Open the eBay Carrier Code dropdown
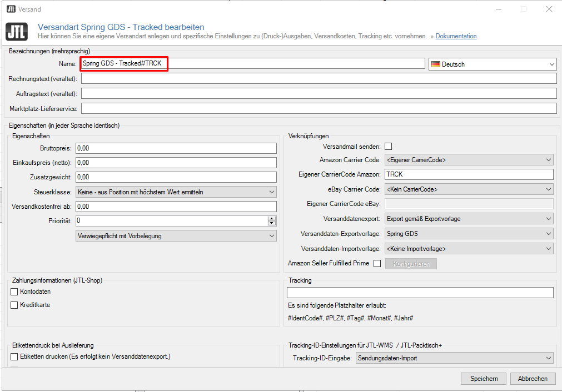This screenshot has width=562, height=392. pos(469,189)
